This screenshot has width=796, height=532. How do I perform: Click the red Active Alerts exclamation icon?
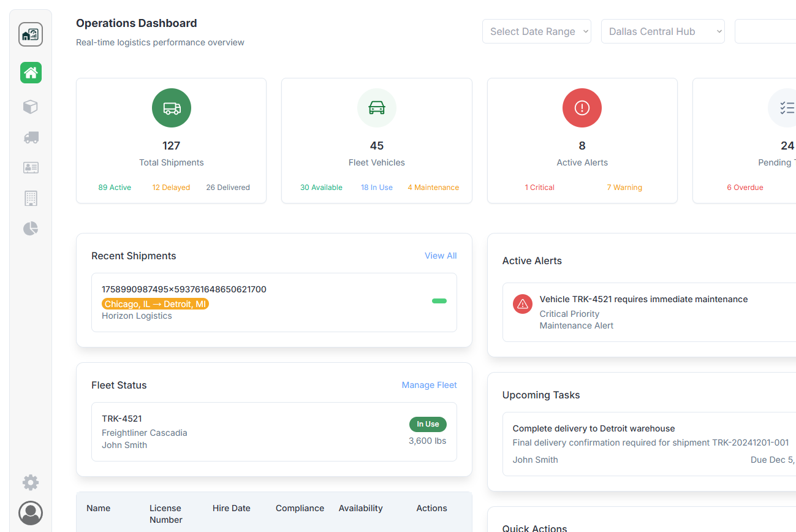coord(582,108)
